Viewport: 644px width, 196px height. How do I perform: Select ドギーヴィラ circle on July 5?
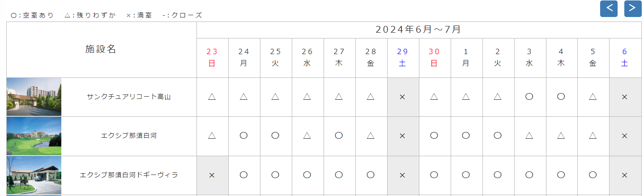(593, 175)
